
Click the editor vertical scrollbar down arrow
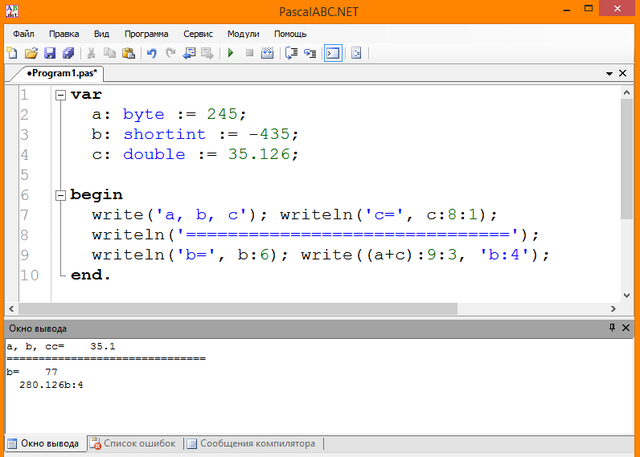pos(627,295)
